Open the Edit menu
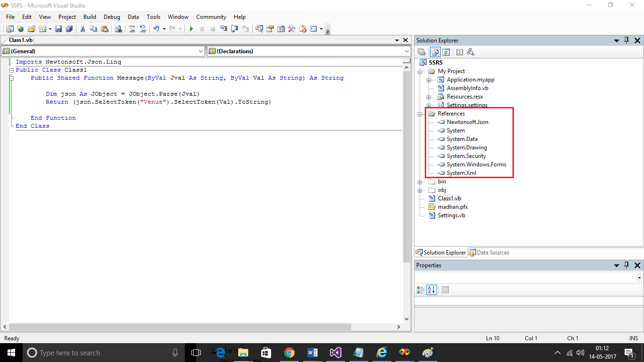The width and height of the screenshot is (644, 362). [27, 16]
